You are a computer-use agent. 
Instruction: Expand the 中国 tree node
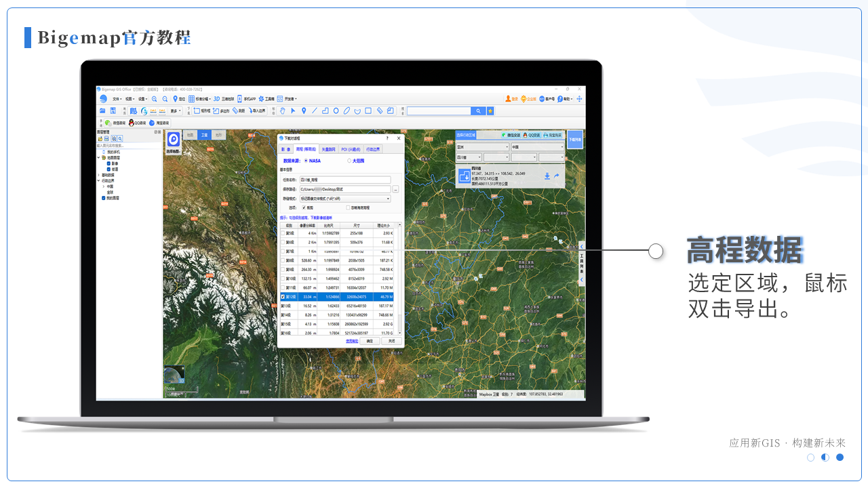point(103,186)
